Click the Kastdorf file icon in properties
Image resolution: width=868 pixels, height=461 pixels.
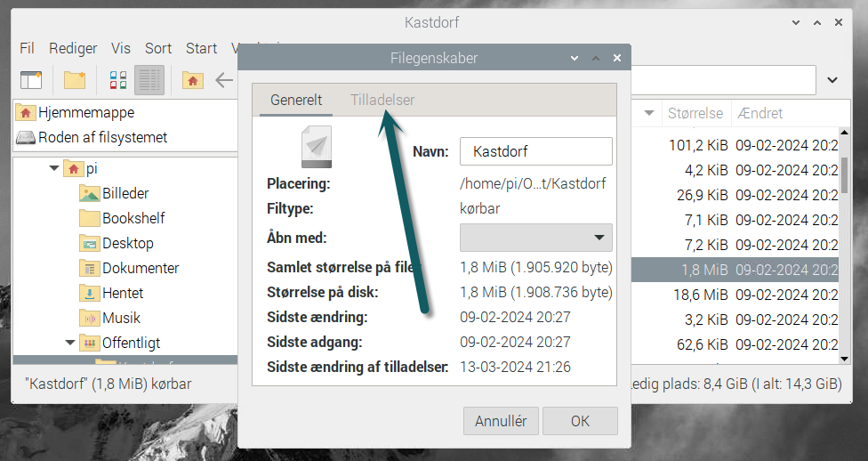pyautogui.click(x=316, y=147)
